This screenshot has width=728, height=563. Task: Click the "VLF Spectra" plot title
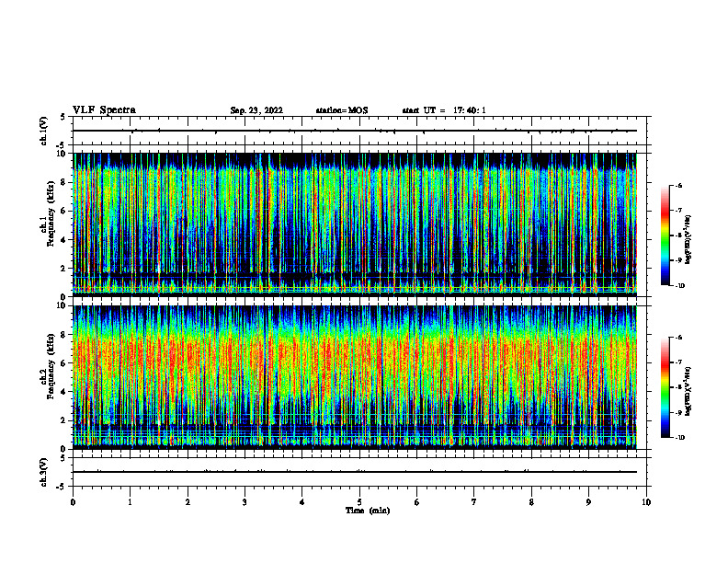pos(104,110)
